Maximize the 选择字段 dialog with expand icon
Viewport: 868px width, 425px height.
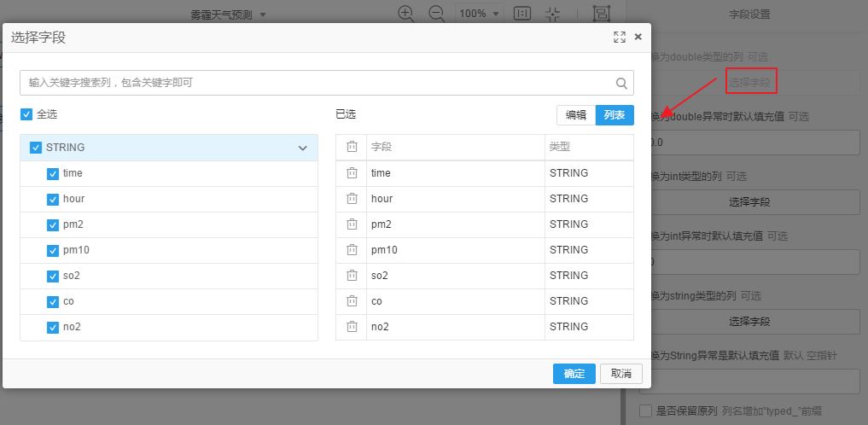click(620, 37)
